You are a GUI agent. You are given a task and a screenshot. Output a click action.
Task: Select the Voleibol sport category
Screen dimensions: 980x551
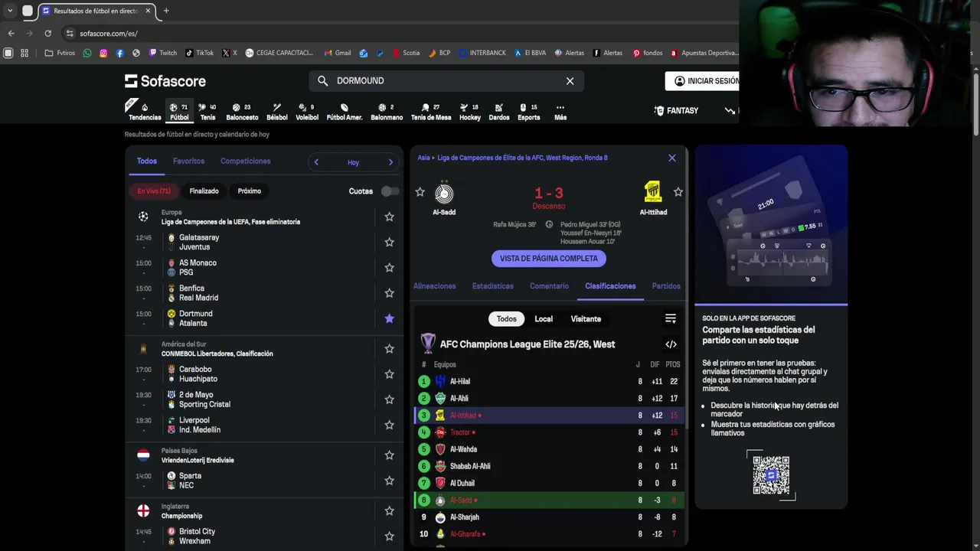pyautogui.click(x=307, y=112)
